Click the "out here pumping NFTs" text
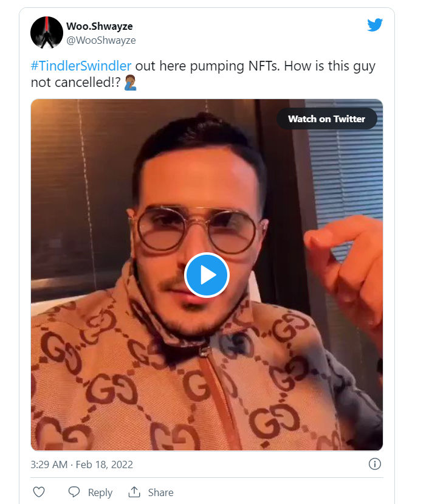The height and width of the screenshot is (504, 446). tap(207, 66)
